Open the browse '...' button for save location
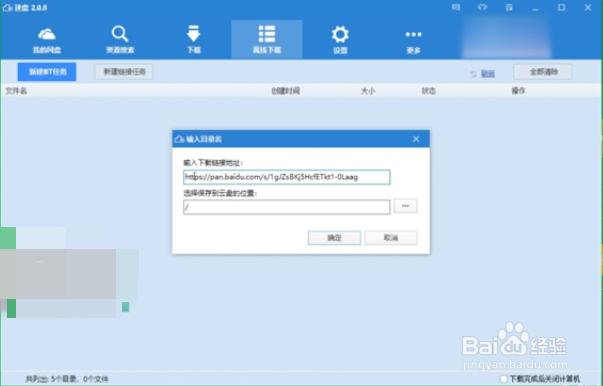 405,206
